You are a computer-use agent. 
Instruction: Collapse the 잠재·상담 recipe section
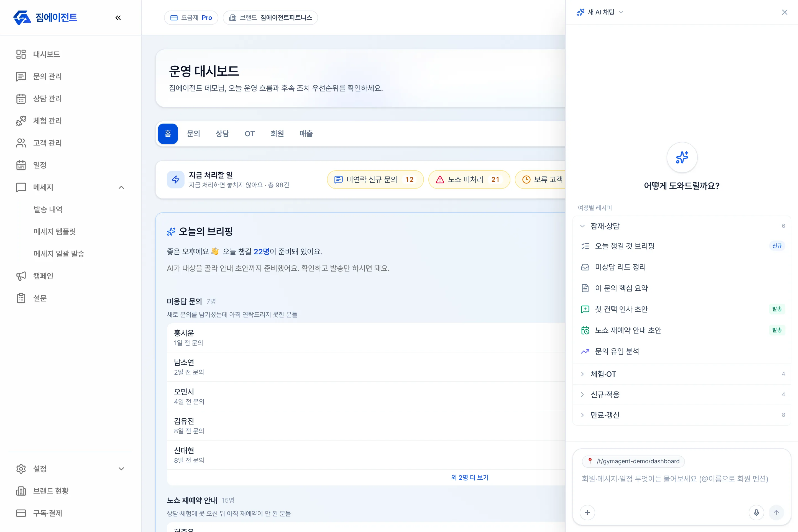tap(682, 226)
